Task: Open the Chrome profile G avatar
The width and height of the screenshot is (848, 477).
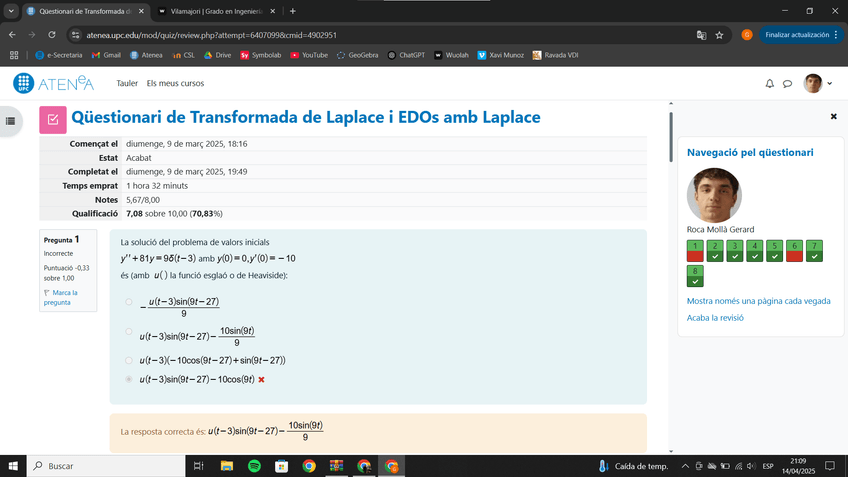Action: click(747, 35)
